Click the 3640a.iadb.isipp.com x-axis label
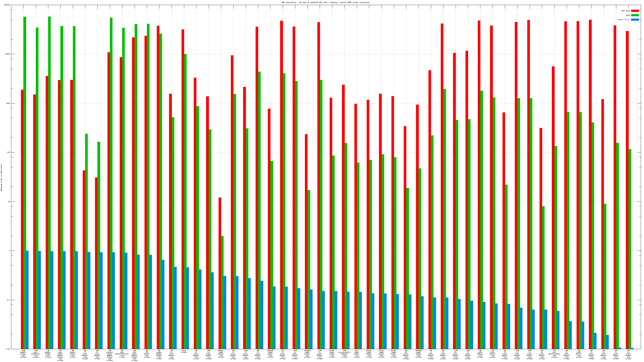The width and height of the screenshot is (644, 362). 221,354
